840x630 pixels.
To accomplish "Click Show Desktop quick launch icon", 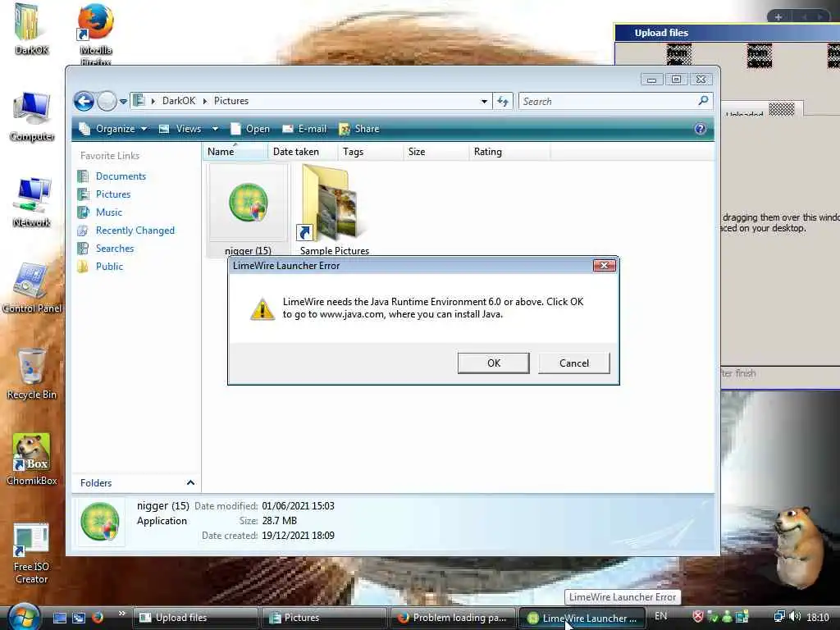I will click(60, 618).
